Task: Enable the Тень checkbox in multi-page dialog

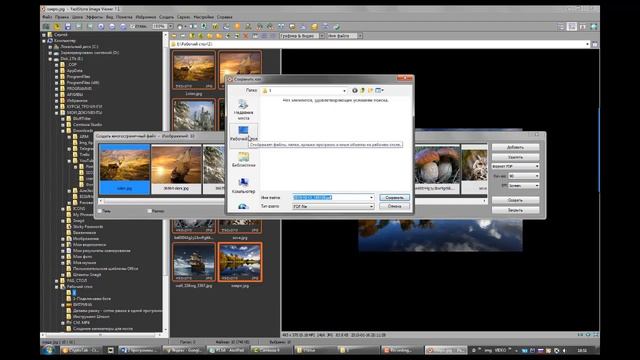Action: pos(100,211)
